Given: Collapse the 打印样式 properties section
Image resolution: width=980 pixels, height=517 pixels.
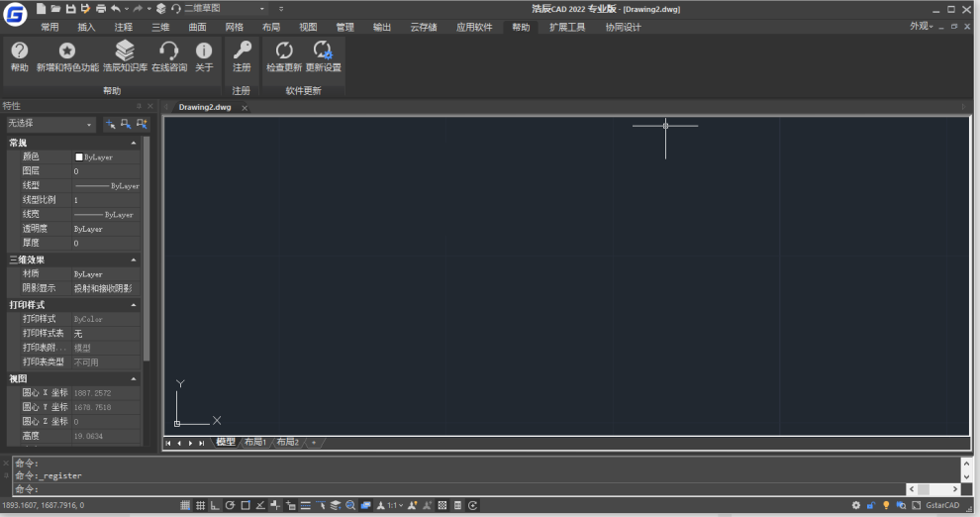Looking at the screenshot, I should pyautogui.click(x=133, y=305).
